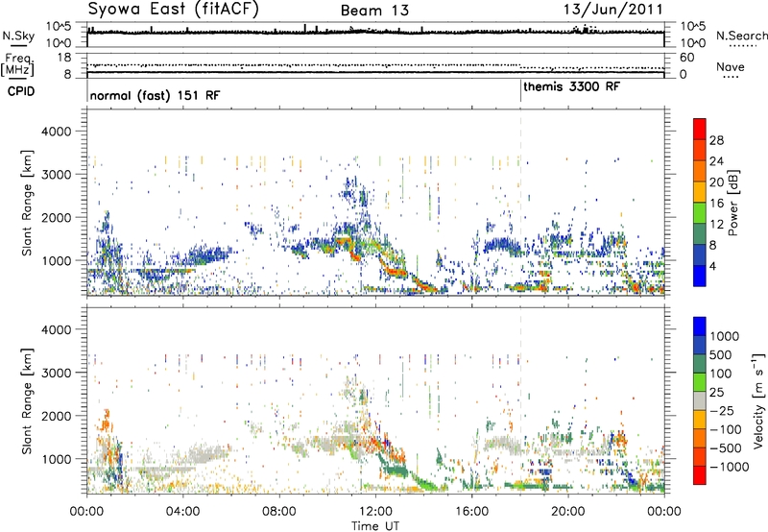This screenshot has height=532, width=768.
Task: Click the 'N.Search' legend label
Action: [x=741, y=36]
